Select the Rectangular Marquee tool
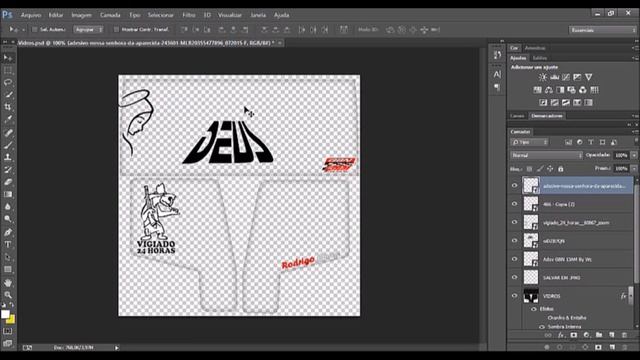The width and height of the screenshot is (640, 360). tap(8, 70)
